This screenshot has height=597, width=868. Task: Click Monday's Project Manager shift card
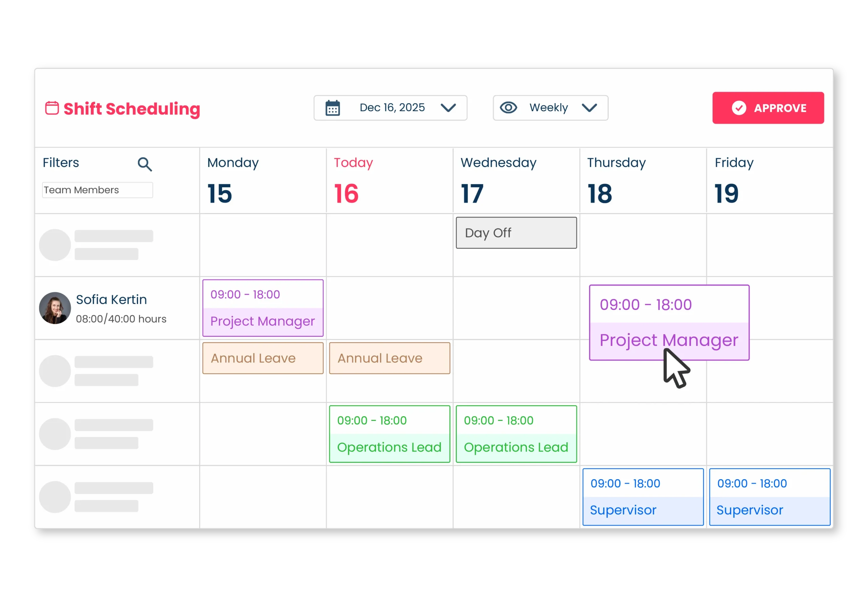263,308
